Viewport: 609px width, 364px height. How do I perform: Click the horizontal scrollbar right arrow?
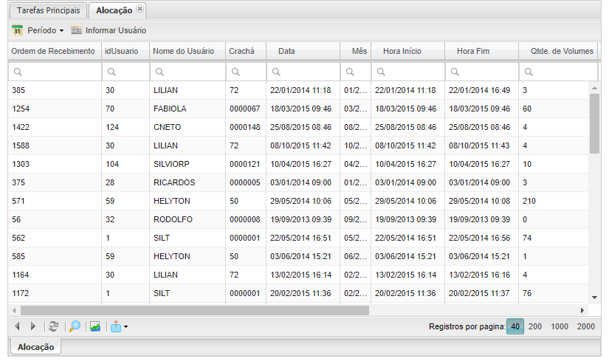click(x=582, y=310)
